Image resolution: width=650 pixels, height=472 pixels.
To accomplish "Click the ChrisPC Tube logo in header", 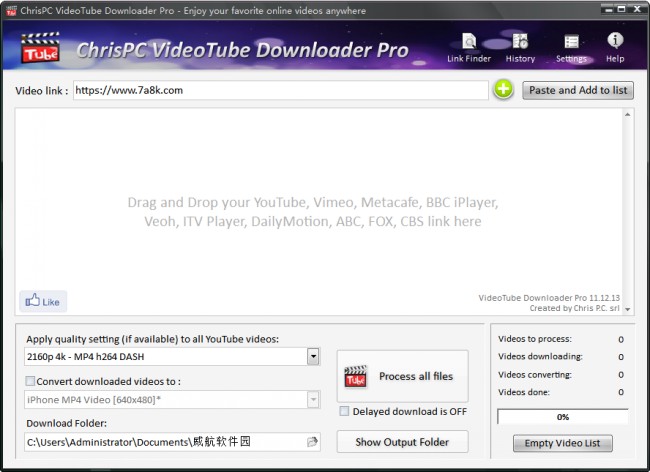I will [40, 48].
